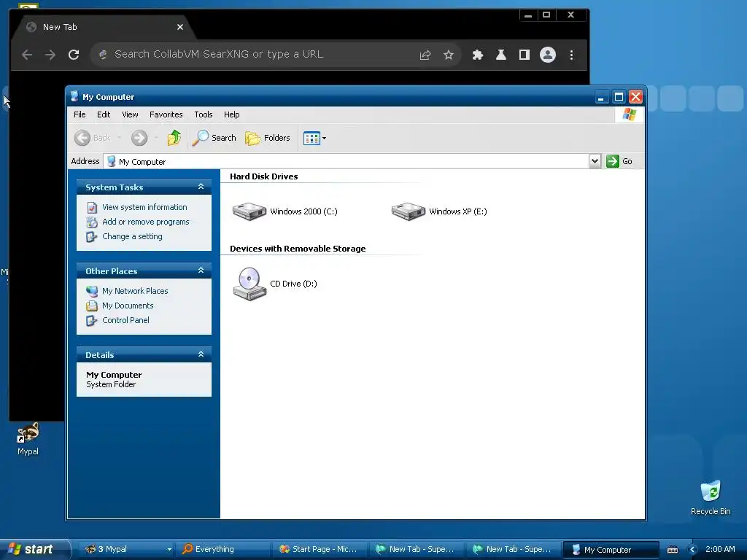Click the on-screen keyboard tray icon
The height and width of the screenshot is (560, 747).
(672, 550)
